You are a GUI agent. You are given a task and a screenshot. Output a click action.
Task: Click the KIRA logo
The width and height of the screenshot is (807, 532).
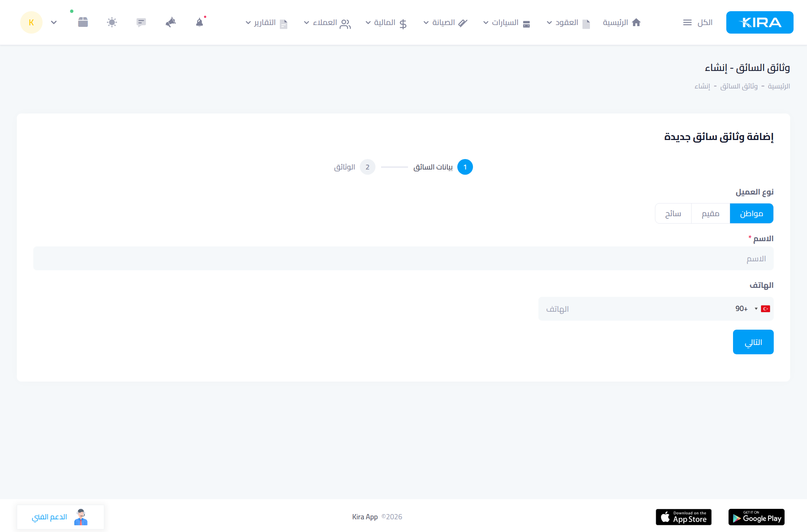click(760, 22)
